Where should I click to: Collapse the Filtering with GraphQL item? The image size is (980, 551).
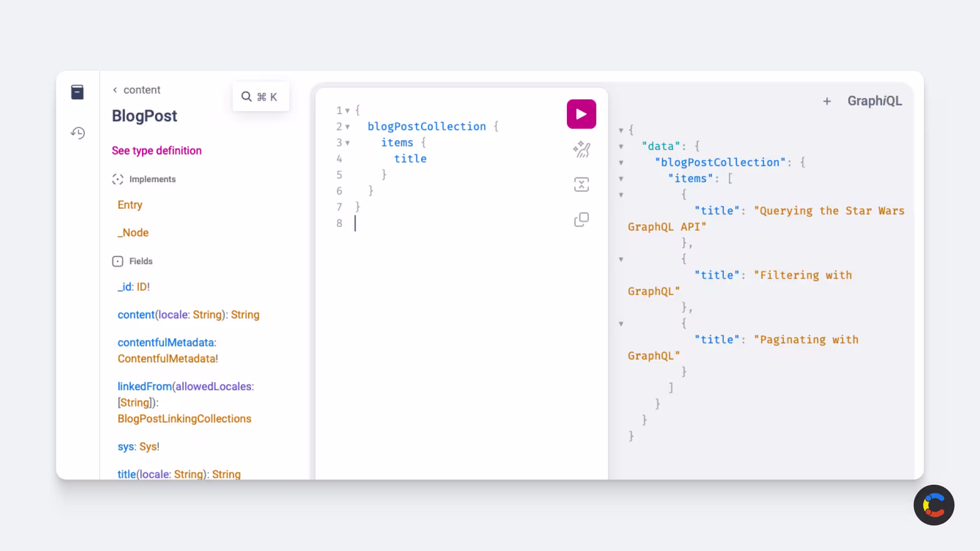[x=621, y=260]
